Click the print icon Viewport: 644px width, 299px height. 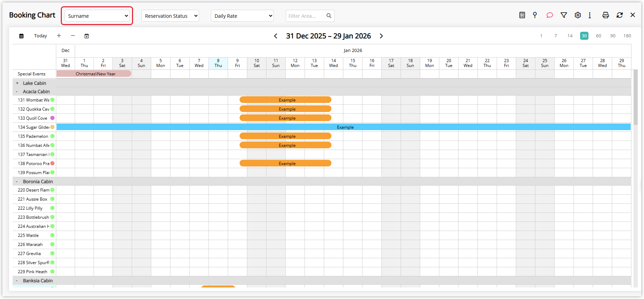pyautogui.click(x=606, y=15)
